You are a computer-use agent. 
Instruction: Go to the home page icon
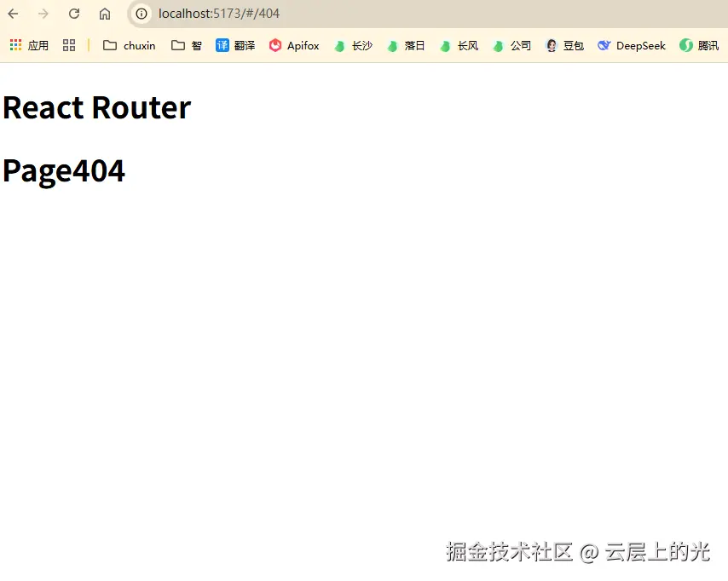pos(105,14)
